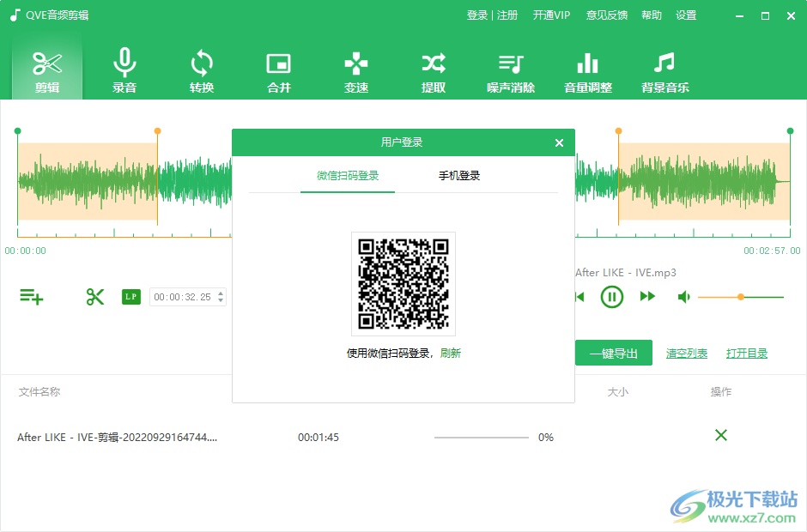This screenshot has width=807, height=532.
Task: Switch to 微信扫码登录 tab
Action: point(348,176)
